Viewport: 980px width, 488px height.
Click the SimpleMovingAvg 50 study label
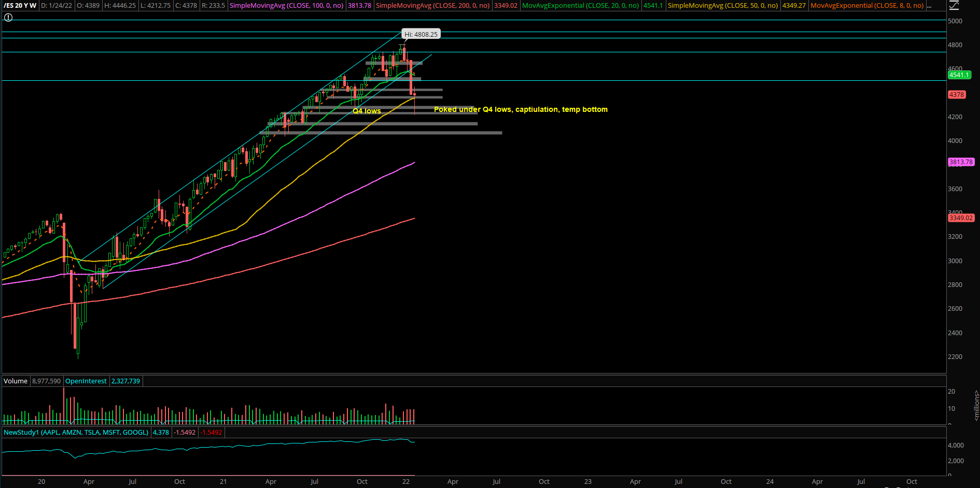[x=722, y=6]
